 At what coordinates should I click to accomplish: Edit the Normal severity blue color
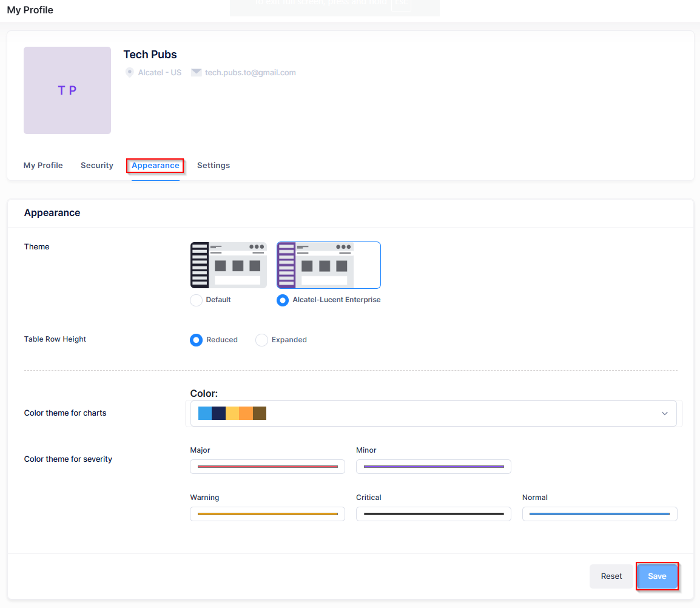(x=599, y=514)
